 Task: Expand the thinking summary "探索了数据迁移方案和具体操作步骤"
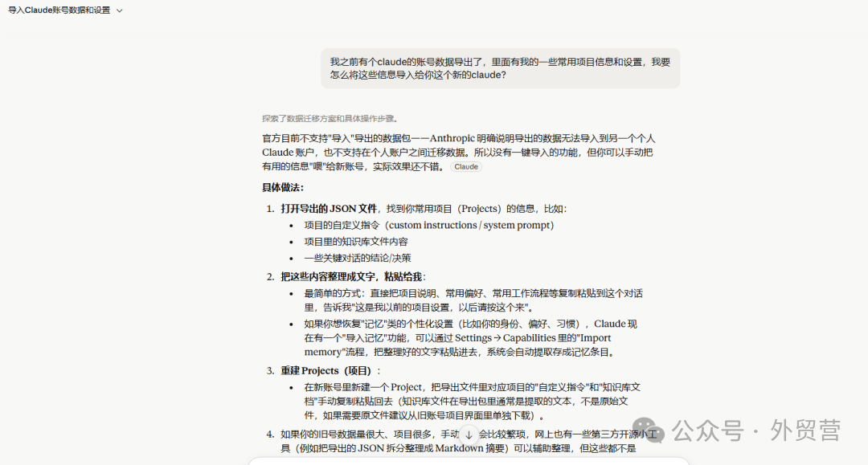point(330,118)
